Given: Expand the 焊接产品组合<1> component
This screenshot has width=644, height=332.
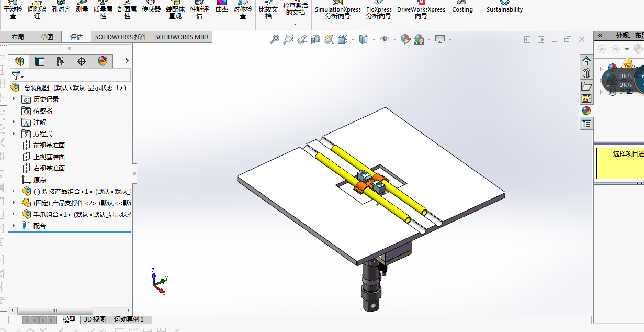Looking at the screenshot, I should click(x=14, y=191).
